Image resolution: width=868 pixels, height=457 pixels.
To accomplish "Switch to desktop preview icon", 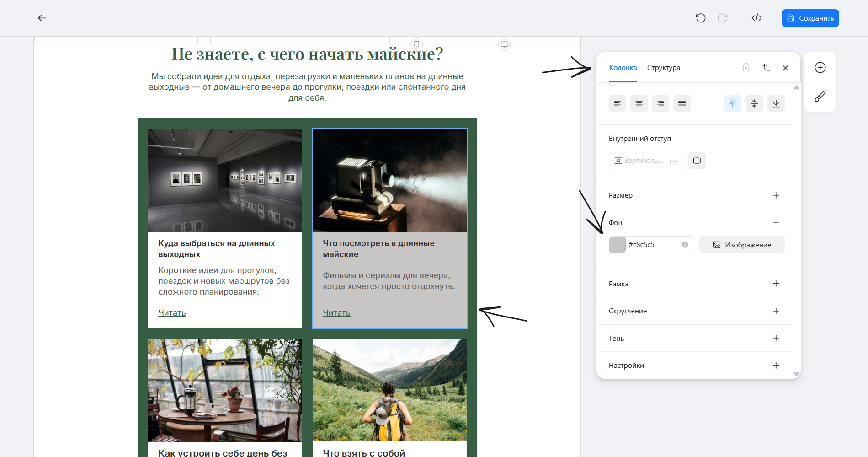I will (x=504, y=44).
